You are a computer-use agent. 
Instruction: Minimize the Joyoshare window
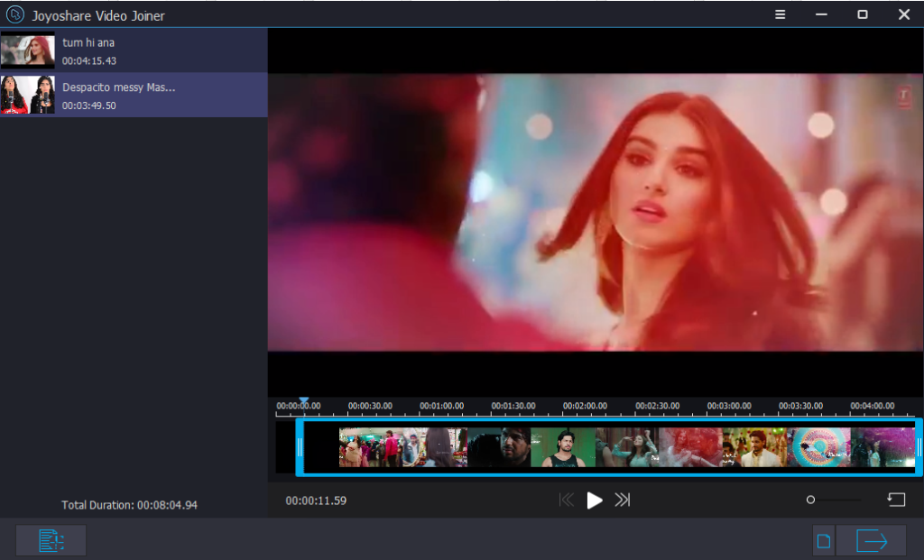[x=821, y=14]
